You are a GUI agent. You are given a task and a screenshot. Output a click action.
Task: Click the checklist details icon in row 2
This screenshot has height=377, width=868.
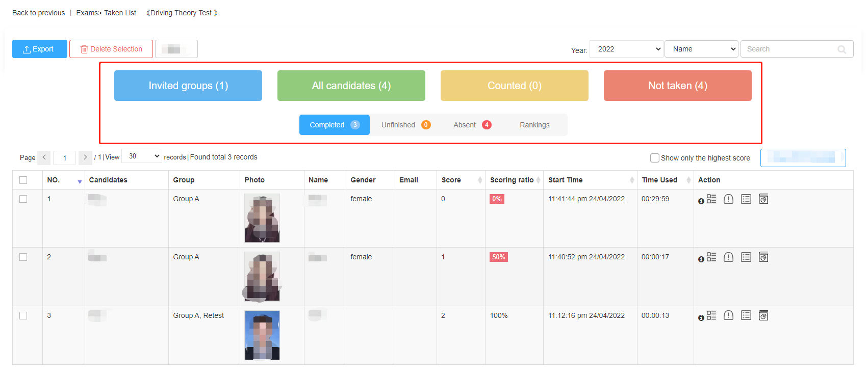coord(711,257)
